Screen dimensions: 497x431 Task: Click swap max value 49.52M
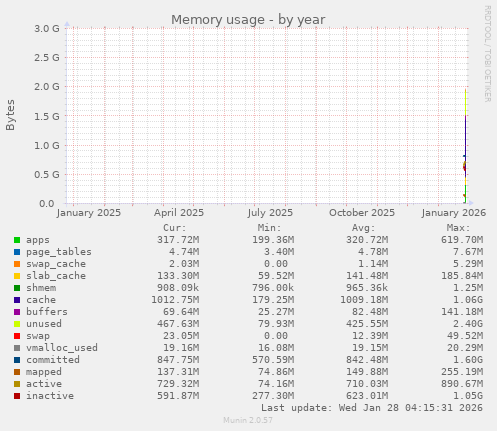point(465,336)
